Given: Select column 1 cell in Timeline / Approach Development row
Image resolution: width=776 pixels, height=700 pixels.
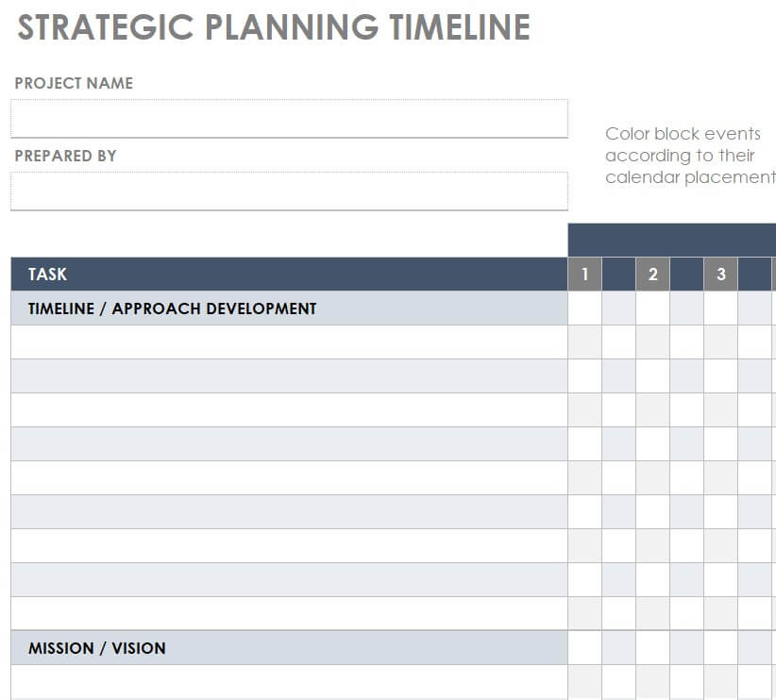Looking at the screenshot, I should pyautogui.click(x=584, y=308).
